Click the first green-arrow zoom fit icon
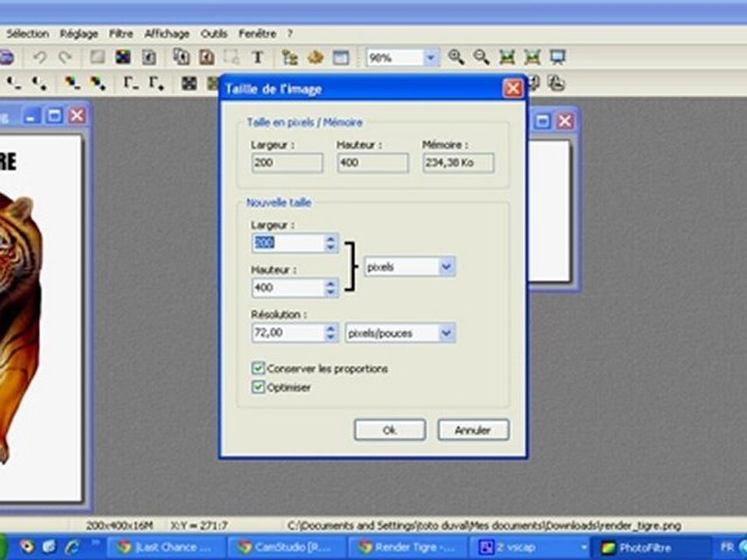The height and width of the screenshot is (560, 747). click(x=507, y=57)
